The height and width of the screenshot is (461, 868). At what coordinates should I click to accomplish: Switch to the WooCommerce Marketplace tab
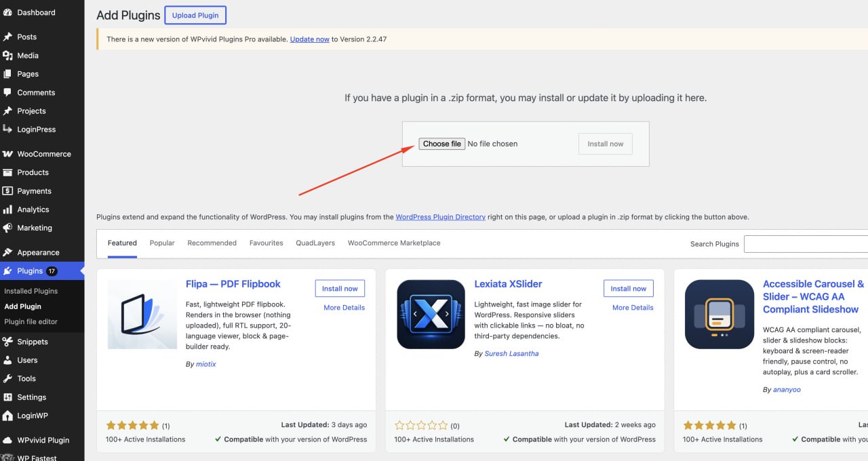(x=394, y=243)
